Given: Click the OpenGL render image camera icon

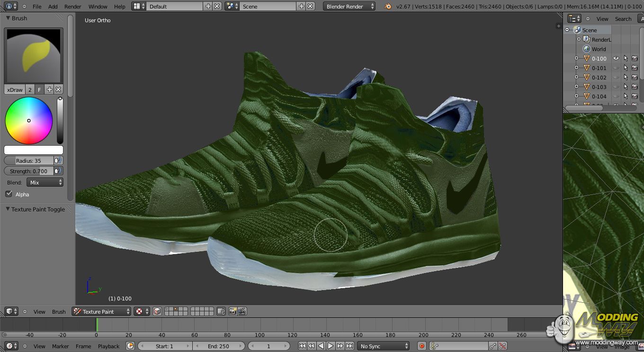Looking at the screenshot, I should (x=233, y=311).
